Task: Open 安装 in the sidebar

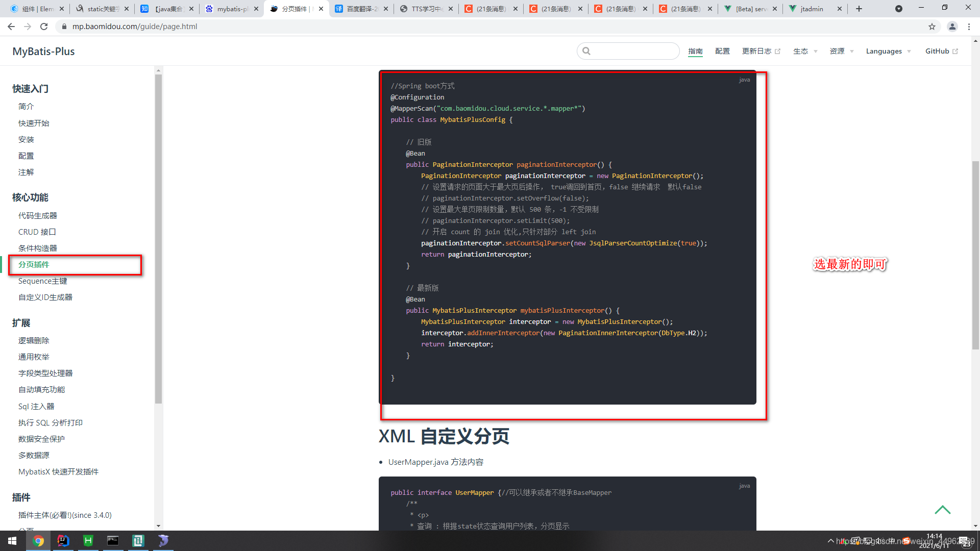Action: pyautogui.click(x=26, y=140)
